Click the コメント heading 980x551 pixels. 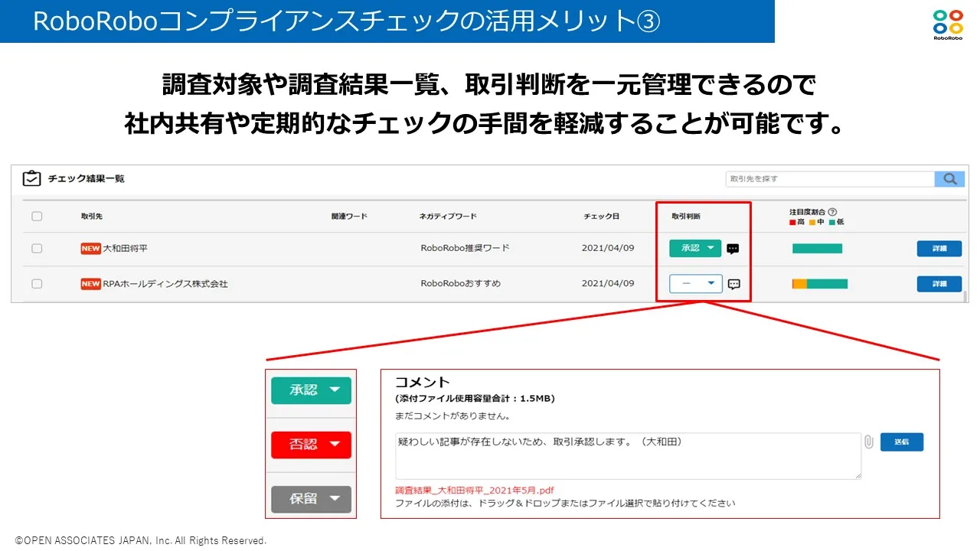coord(423,382)
